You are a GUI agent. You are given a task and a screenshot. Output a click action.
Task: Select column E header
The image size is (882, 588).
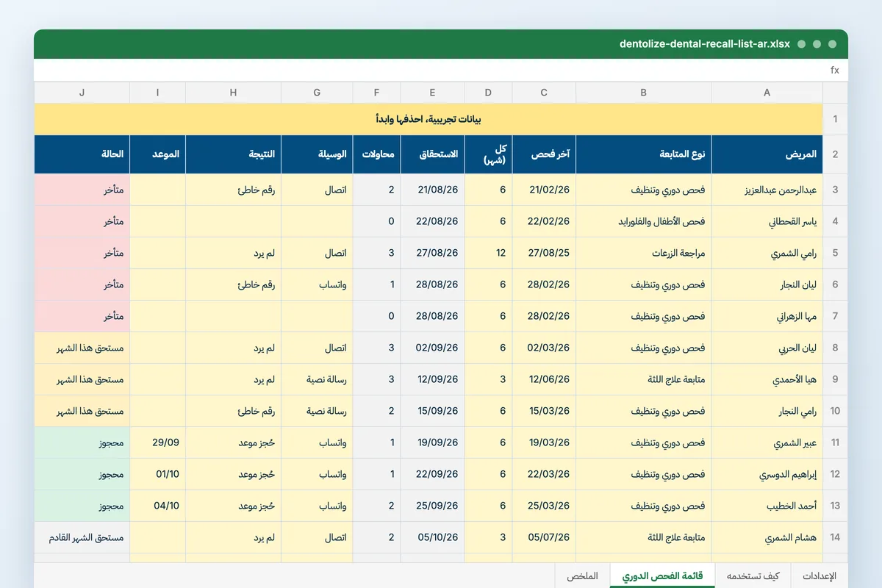pos(432,93)
